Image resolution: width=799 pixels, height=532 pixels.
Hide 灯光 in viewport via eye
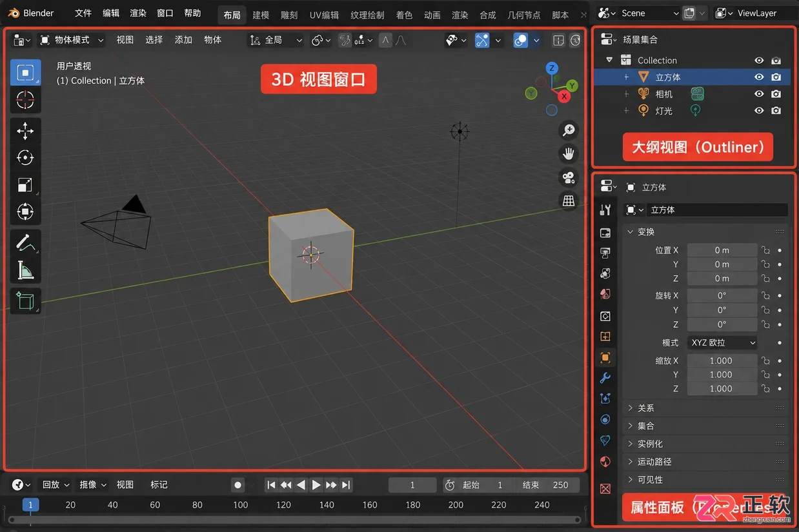click(x=759, y=111)
